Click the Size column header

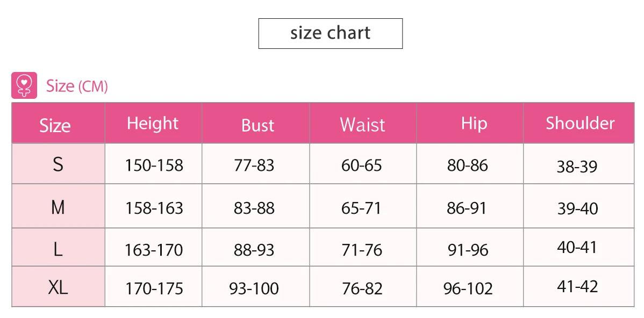(58, 122)
